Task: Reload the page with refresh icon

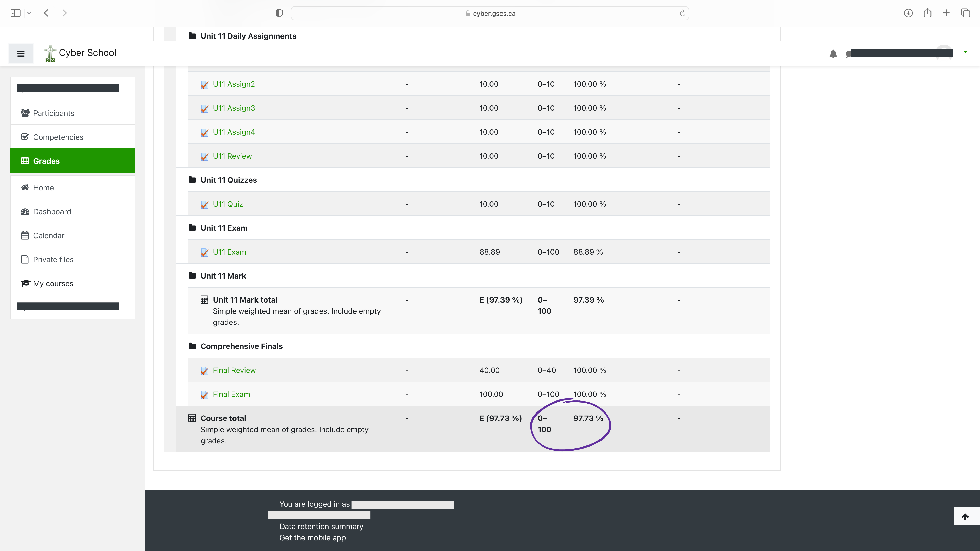Action: (x=682, y=13)
